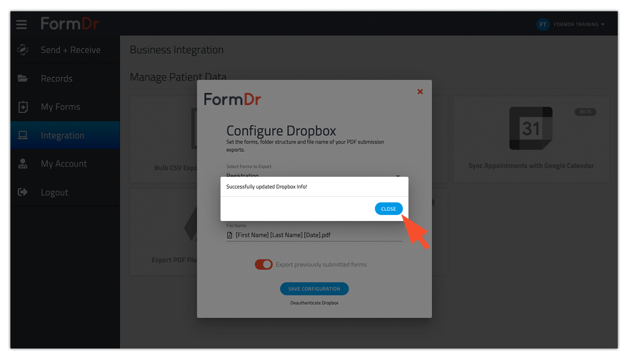
Task: Click the Business Integration heading
Action: click(x=177, y=50)
